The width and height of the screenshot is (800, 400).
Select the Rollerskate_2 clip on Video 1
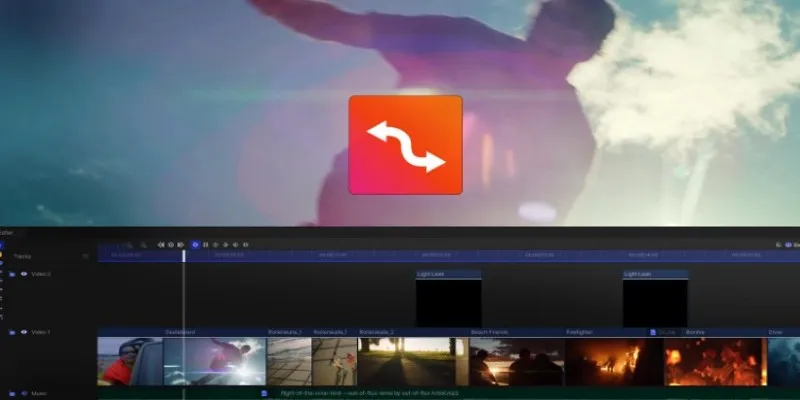[x=413, y=357]
